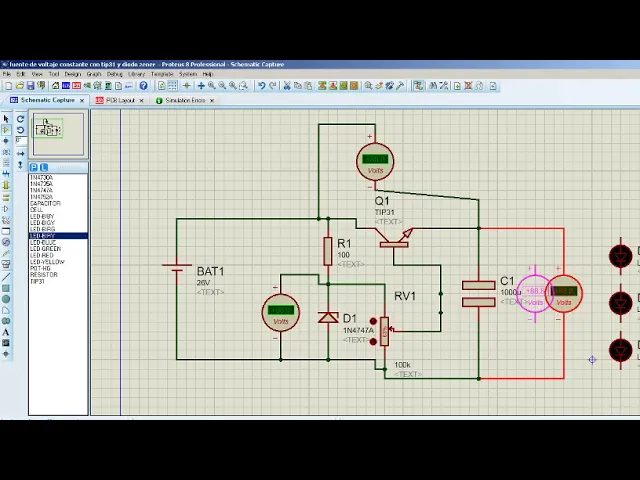Select the 2D text 'A' tool
Screen dimensions: 640x480
click(6, 332)
